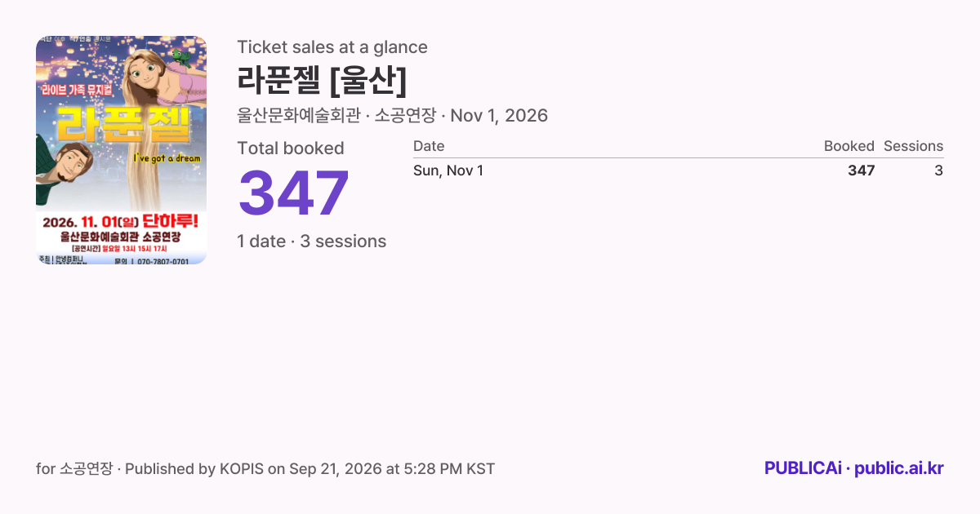Select the 라푼젤 [울산] title heading
The width and height of the screenshot is (980, 514).
[x=322, y=79]
